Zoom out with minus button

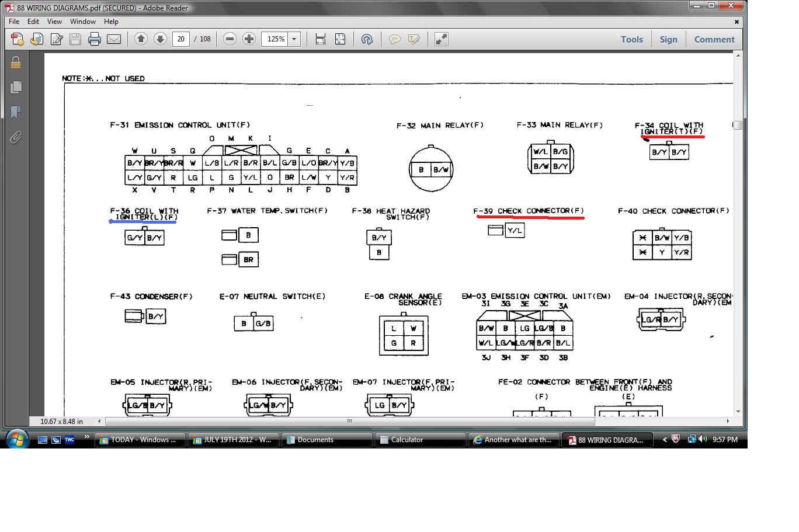point(230,39)
